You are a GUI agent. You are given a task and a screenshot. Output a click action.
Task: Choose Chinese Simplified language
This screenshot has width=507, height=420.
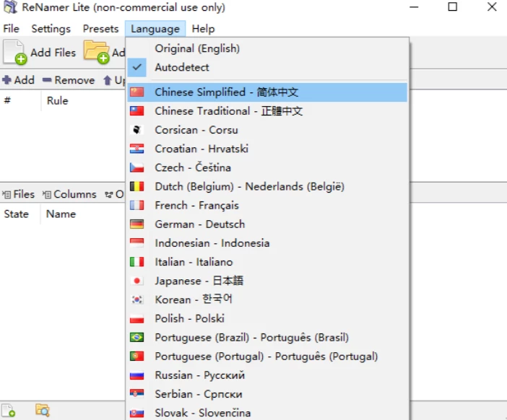click(x=267, y=92)
